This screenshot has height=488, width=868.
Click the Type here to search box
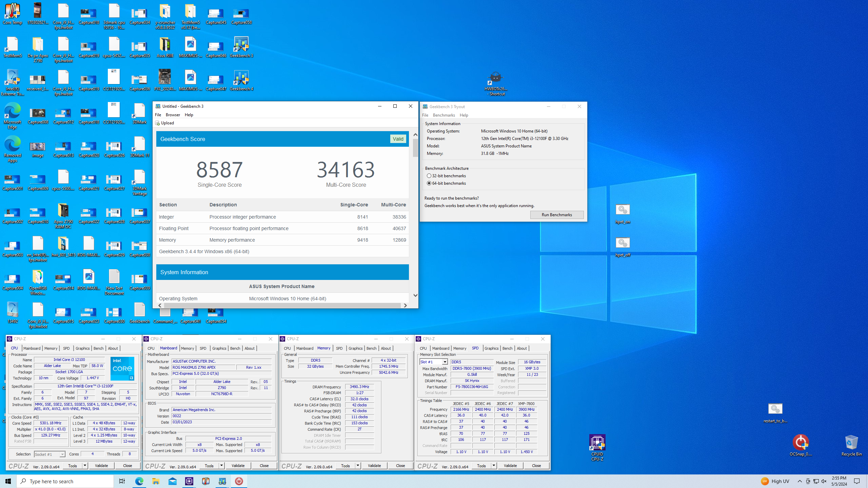tap(65, 481)
